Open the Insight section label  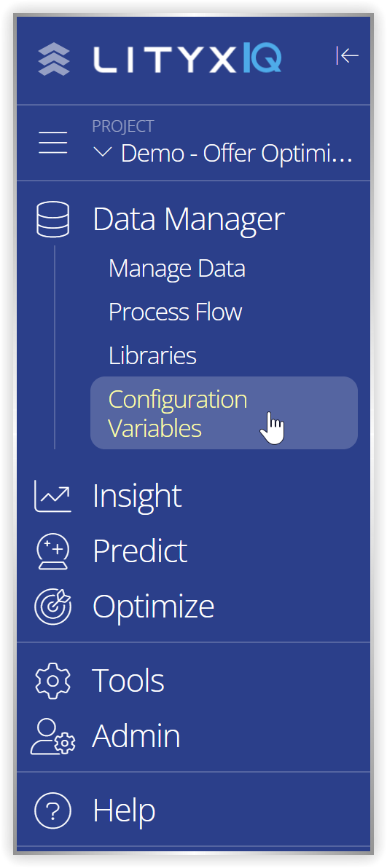[137, 495]
